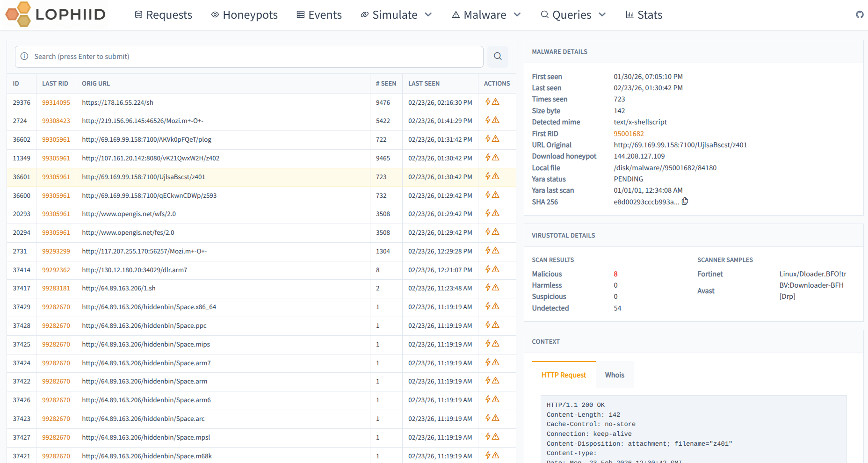Select the HTTP Request context tab

[x=564, y=375]
